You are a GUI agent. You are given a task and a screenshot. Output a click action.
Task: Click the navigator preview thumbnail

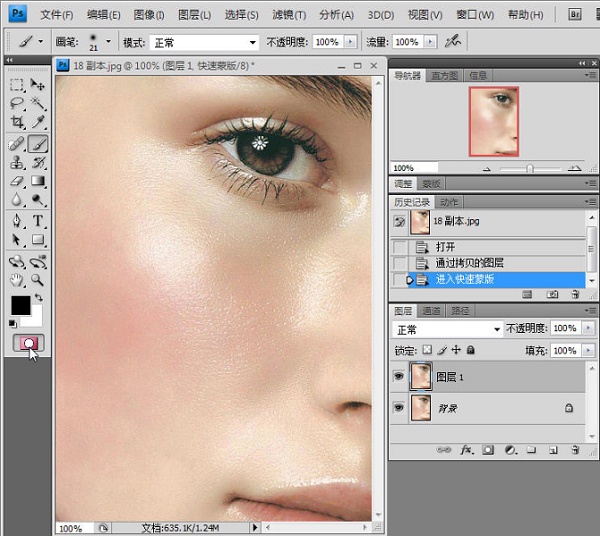pos(494,121)
